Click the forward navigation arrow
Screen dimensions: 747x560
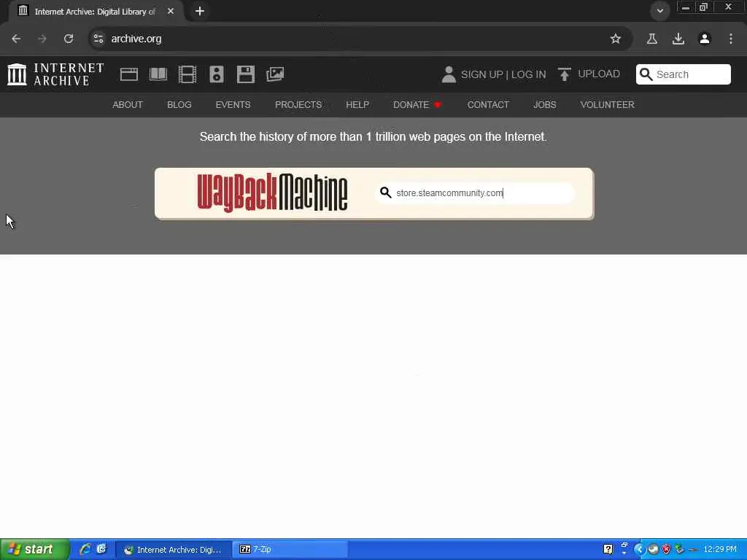[42, 39]
